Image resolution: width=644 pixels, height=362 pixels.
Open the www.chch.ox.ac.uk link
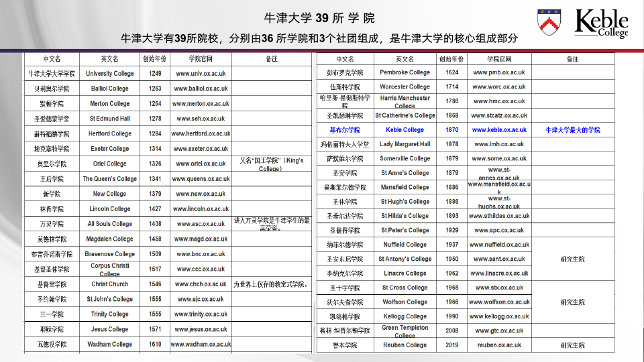coord(201,284)
